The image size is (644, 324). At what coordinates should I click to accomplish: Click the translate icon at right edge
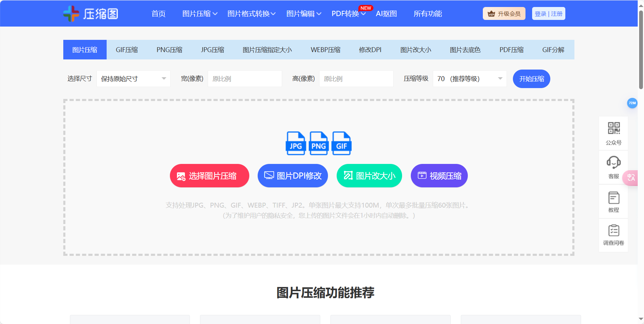coord(631,178)
